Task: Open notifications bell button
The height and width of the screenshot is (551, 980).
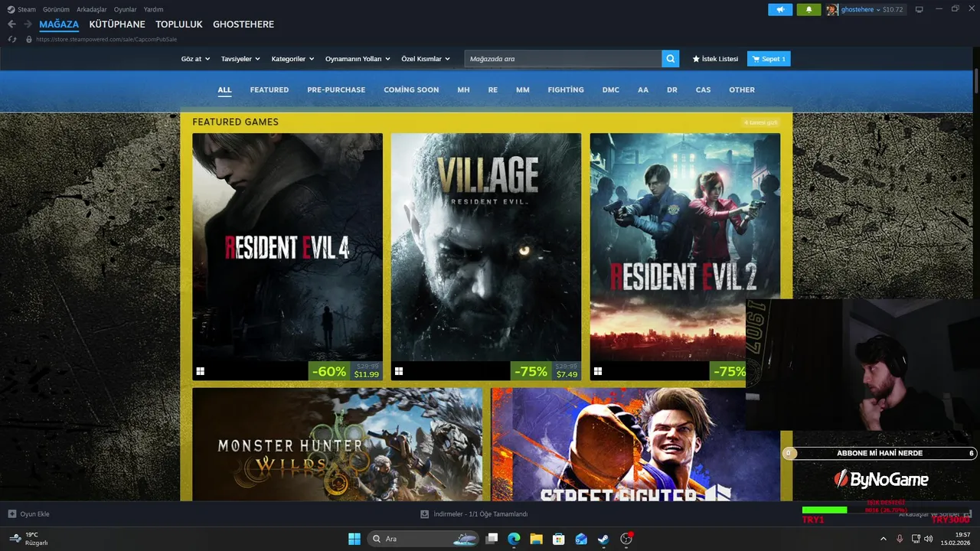Action: click(x=808, y=10)
